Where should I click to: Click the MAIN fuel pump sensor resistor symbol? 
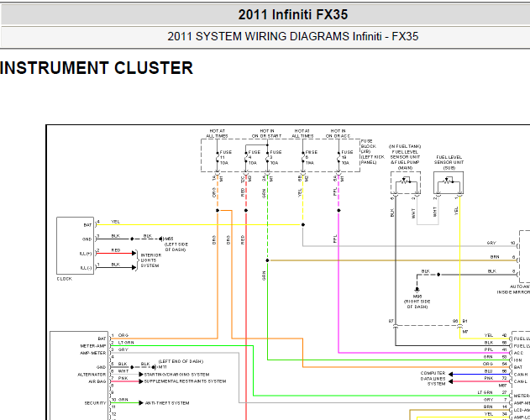tap(406, 181)
